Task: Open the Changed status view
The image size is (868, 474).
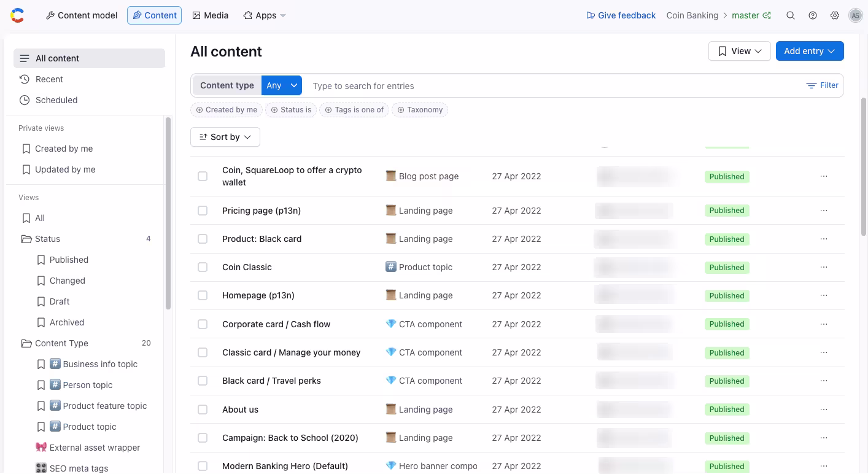Action: click(x=68, y=281)
